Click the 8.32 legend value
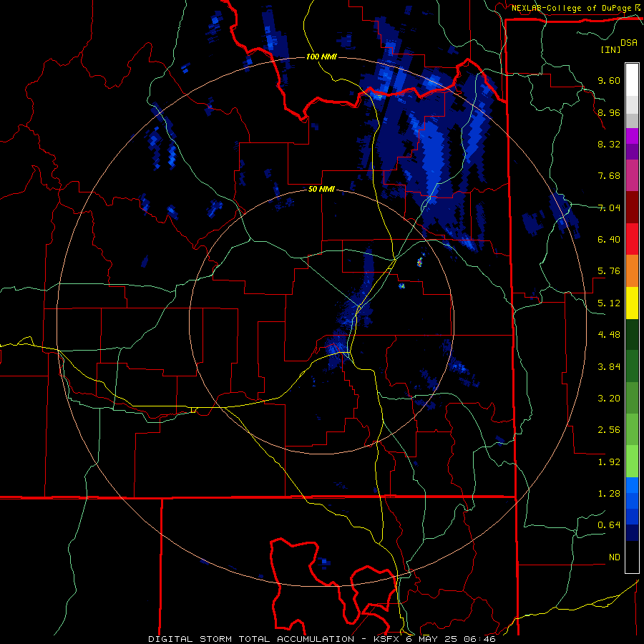Image resolution: width=644 pixels, height=644 pixels. pyautogui.click(x=609, y=144)
